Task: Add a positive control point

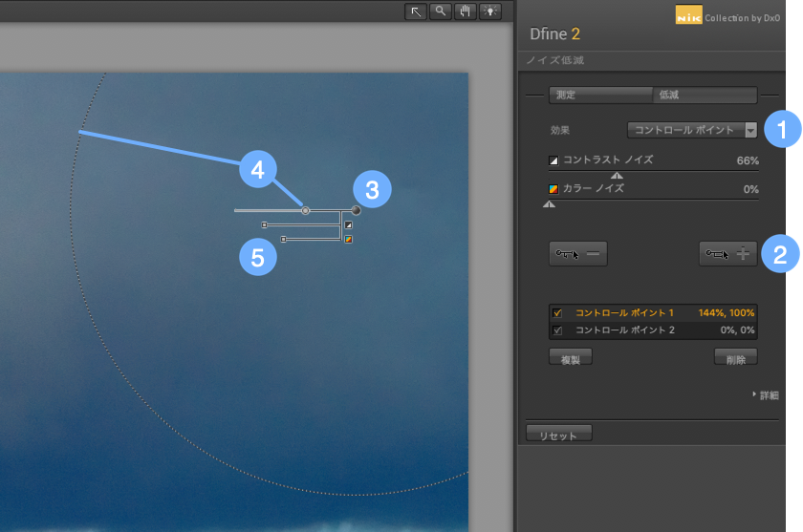Action: (728, 254)
